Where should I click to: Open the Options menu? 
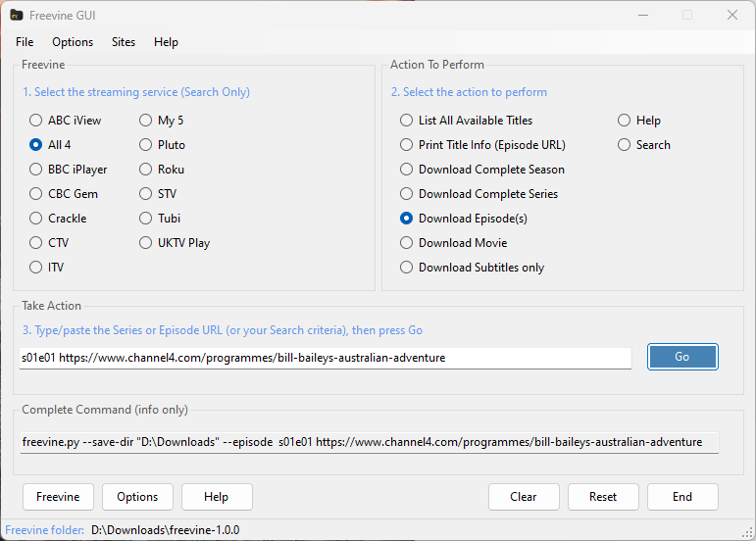pyautogui.click(x=73, y=42)
